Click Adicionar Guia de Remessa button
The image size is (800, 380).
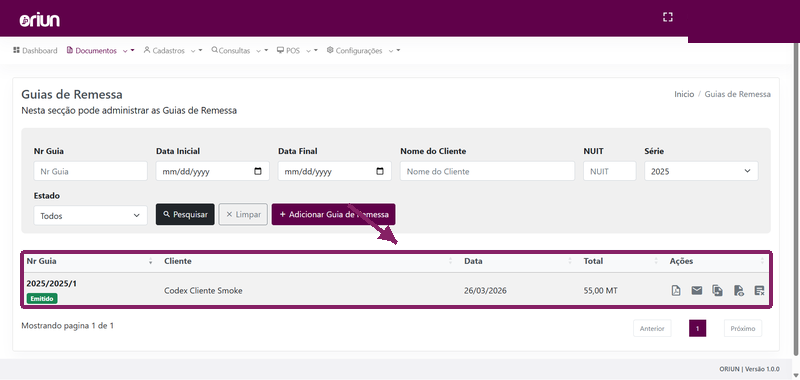point(333,214)
